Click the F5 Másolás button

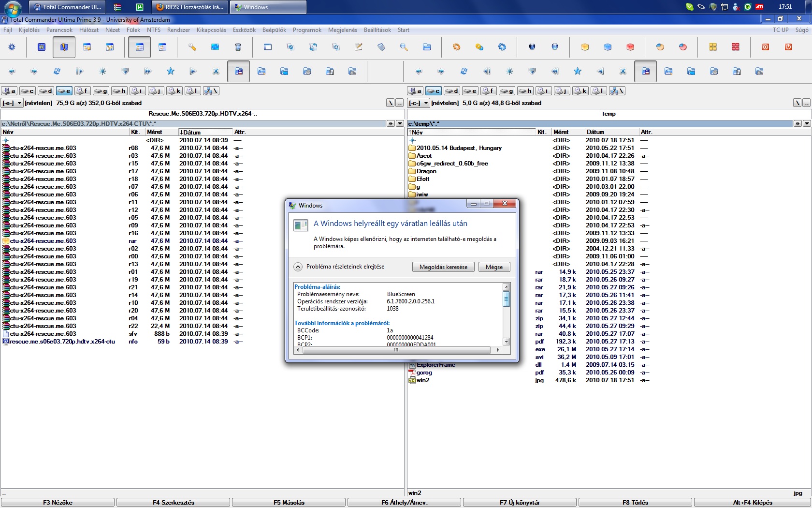289,503
